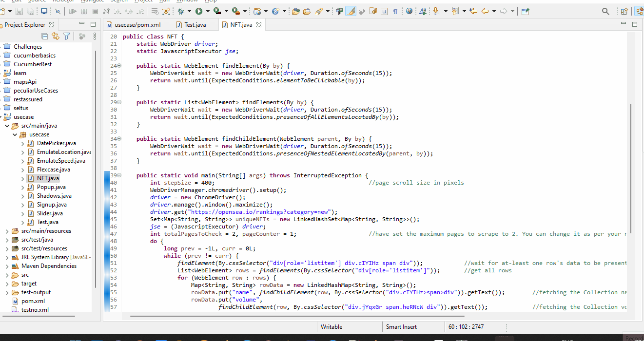Click the editor vertical scrollbar
This screenshot has height=341, width=644.
(631, 168)
